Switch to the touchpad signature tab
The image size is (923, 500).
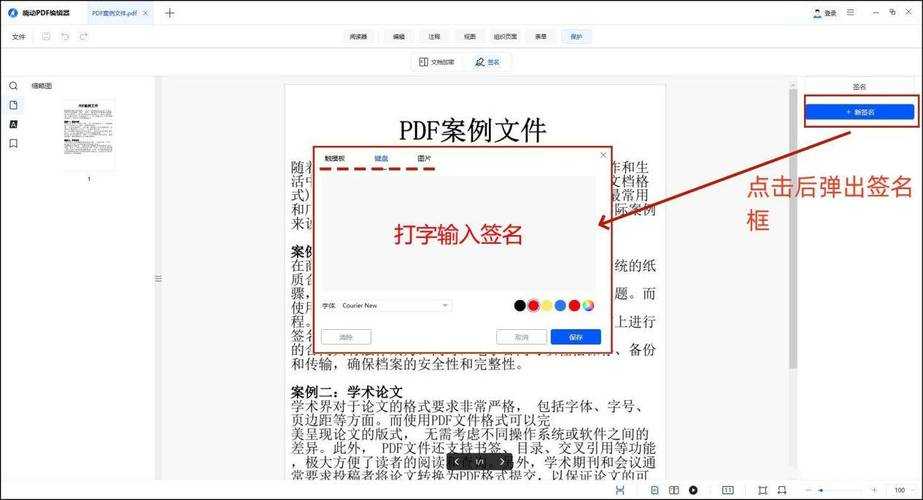coord(334,158)
